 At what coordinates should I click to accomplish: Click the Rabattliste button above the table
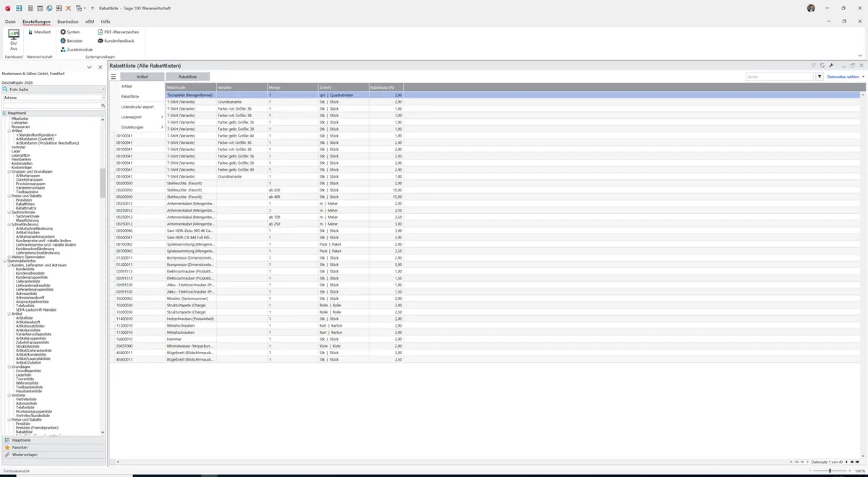(x=187, y=77)
